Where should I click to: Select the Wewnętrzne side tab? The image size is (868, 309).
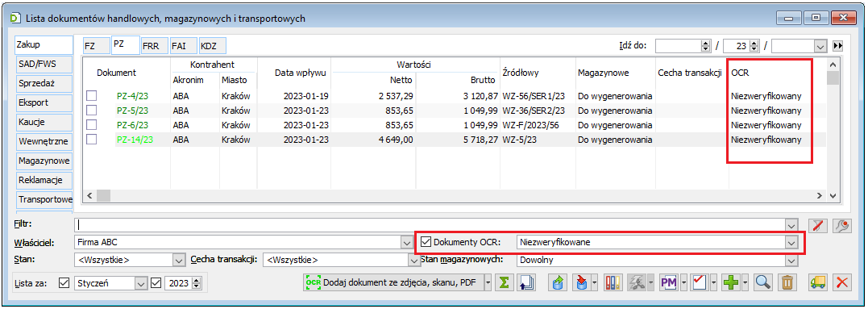point(44,142)
